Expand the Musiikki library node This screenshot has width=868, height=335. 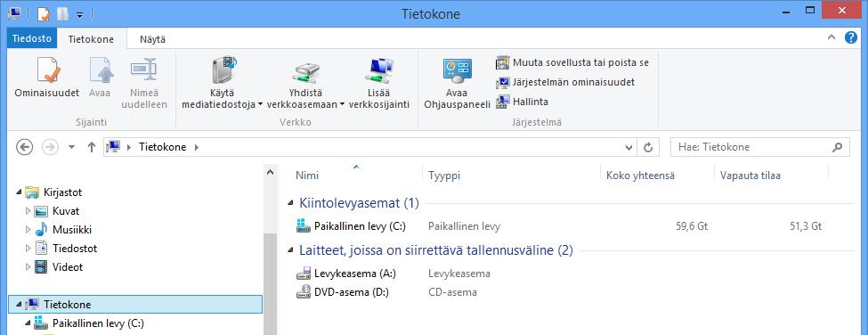coord(28,230)
